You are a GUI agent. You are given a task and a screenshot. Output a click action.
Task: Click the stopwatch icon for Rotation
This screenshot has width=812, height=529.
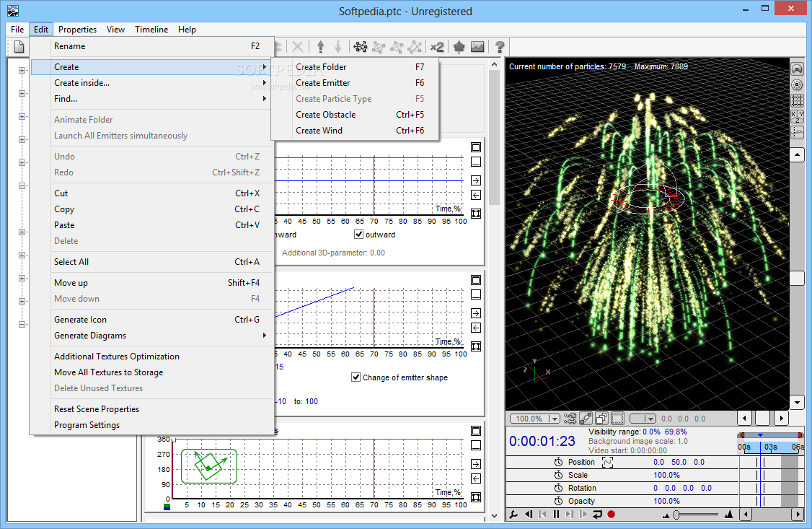tap(558, 488)
